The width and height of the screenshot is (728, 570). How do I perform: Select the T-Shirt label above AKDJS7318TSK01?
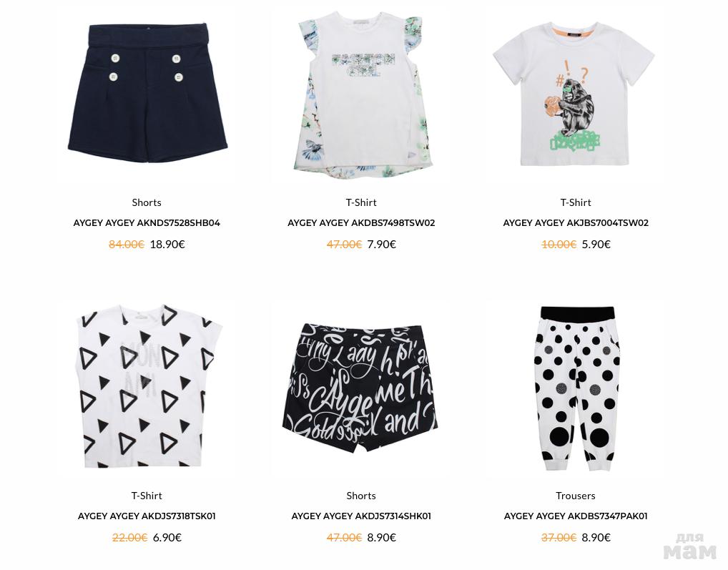147,496
